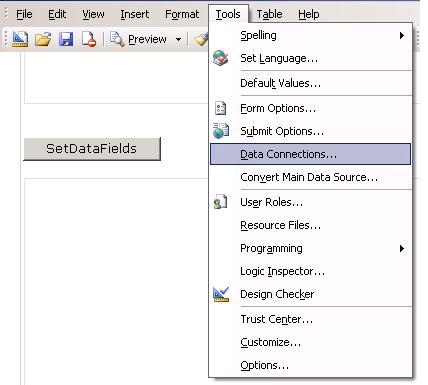428x385 pixels.
Task: Select Logic Inspector menu entry
Action: (282, 271)
